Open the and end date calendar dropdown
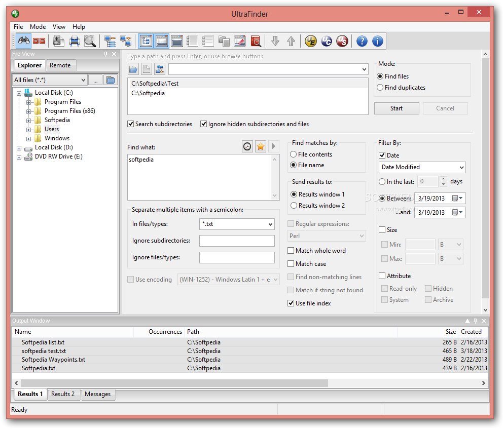Screen dimensions: 504x429 click(458, 212)
